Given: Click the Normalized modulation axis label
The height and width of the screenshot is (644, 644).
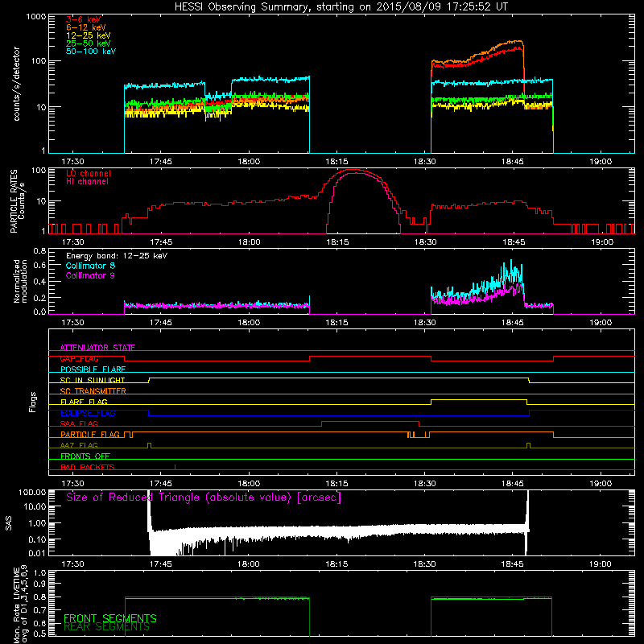Looking at the screenshot, I should point(20,281).
